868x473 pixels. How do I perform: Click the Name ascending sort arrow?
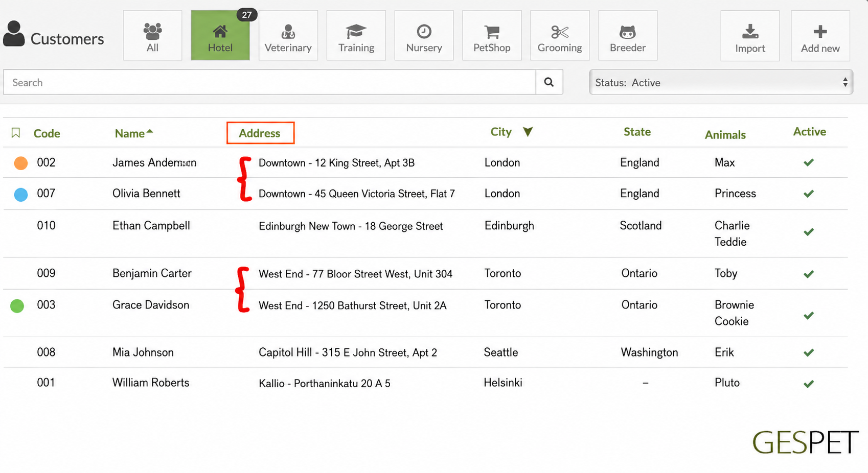pos(150,131)
